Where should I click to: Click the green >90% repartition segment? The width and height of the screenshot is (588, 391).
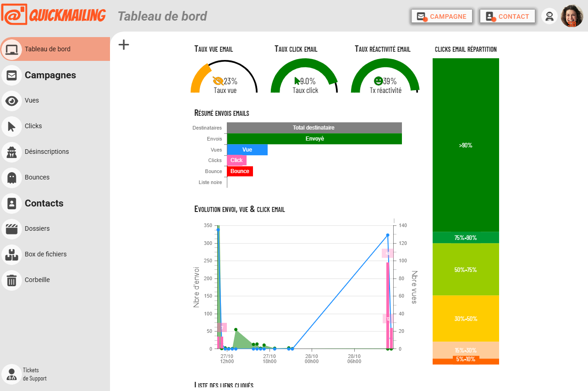click(x=466, y=145)
